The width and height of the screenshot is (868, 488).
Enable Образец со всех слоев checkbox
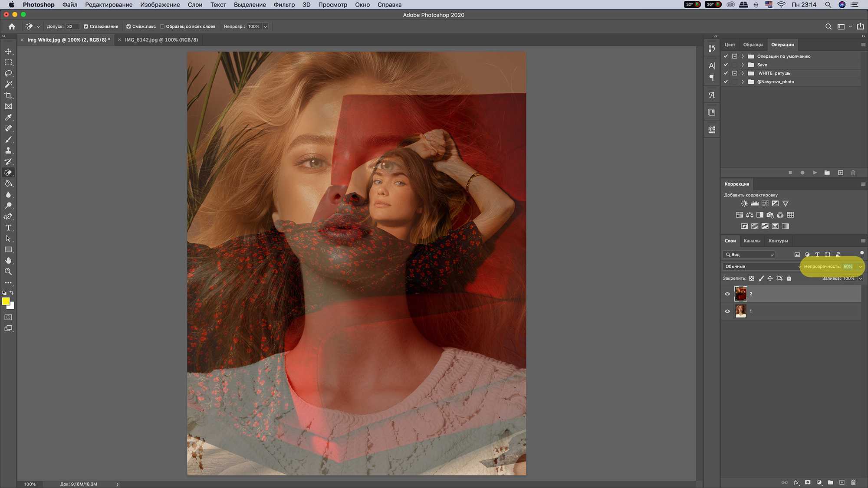[162, 26]
